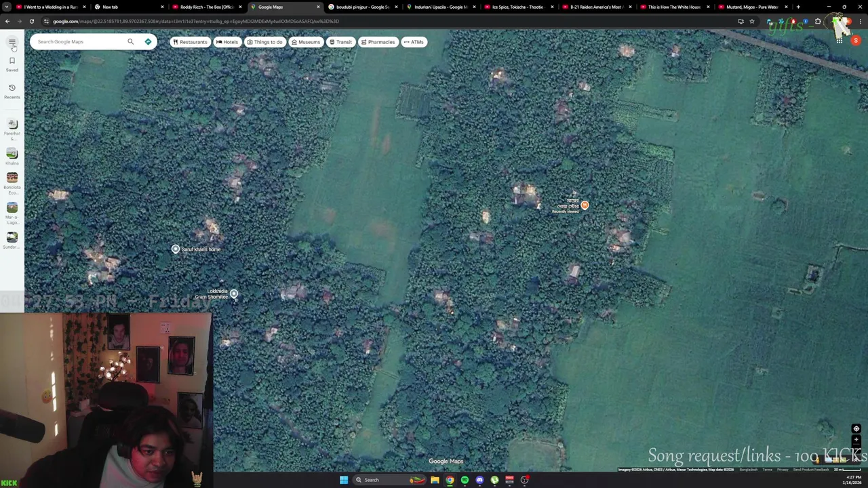Select the Things to do chip
Image resolution: width=868 pixels, height=488 pixels.
264,42
